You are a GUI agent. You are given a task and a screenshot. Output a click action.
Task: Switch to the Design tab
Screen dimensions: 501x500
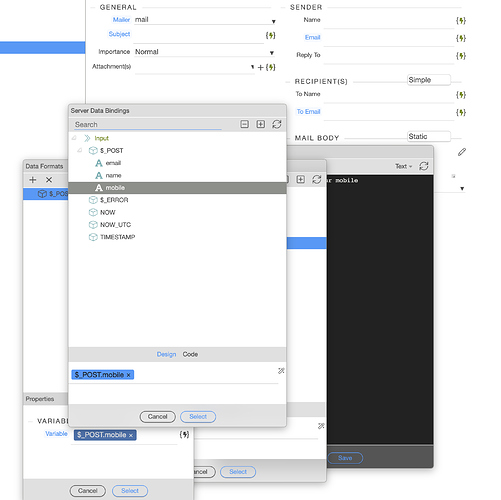click(166, 354)
